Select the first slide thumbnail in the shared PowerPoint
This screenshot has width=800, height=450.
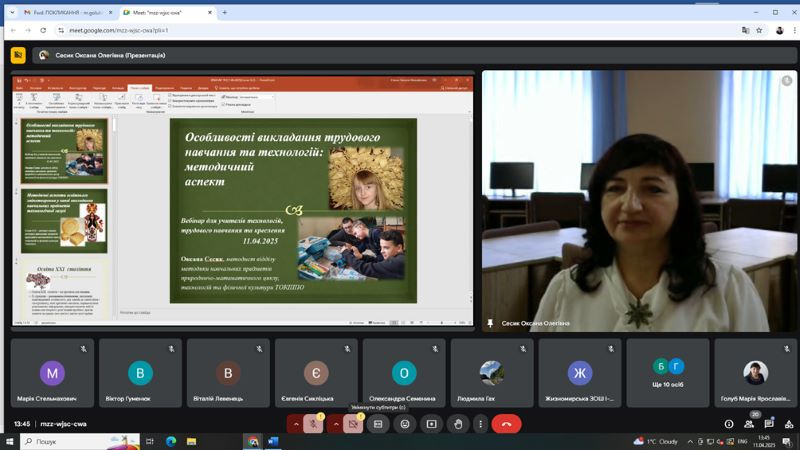point(64,151)
